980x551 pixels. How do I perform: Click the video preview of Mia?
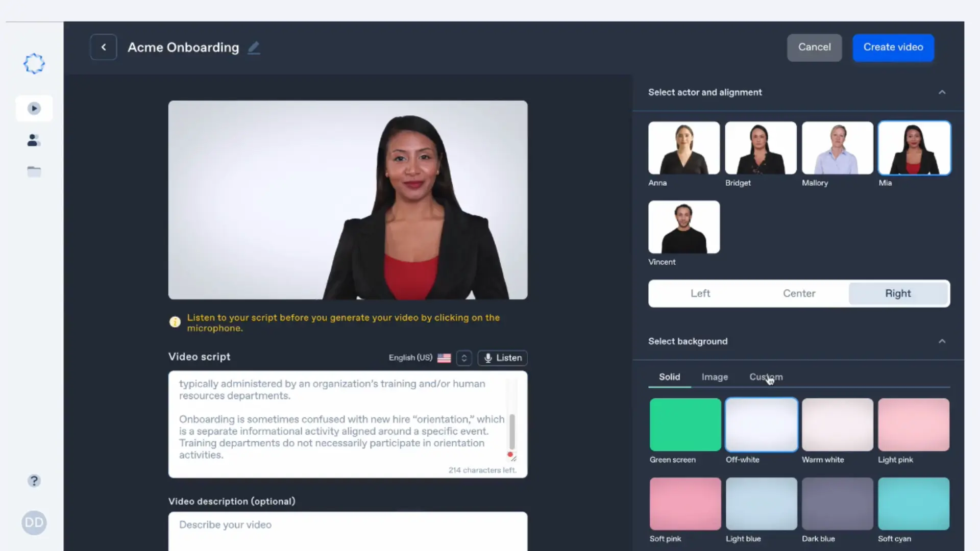[348, 200]
